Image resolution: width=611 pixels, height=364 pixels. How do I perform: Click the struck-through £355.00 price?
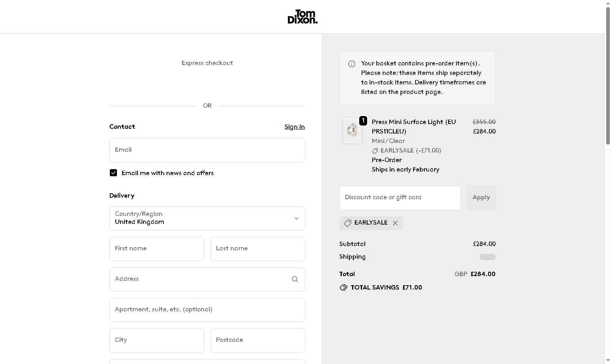pyautogui.click(x=484, y=122)
